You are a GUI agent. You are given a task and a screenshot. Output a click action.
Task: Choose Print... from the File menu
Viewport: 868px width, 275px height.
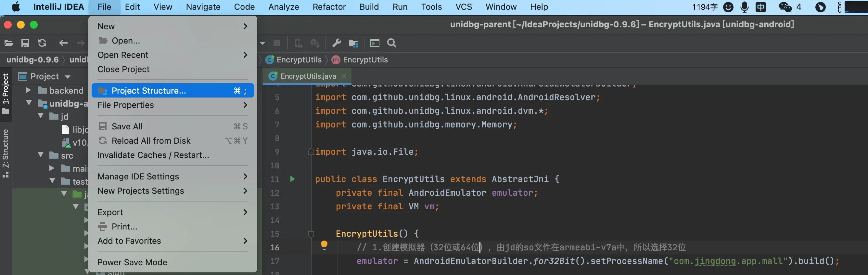172,227
